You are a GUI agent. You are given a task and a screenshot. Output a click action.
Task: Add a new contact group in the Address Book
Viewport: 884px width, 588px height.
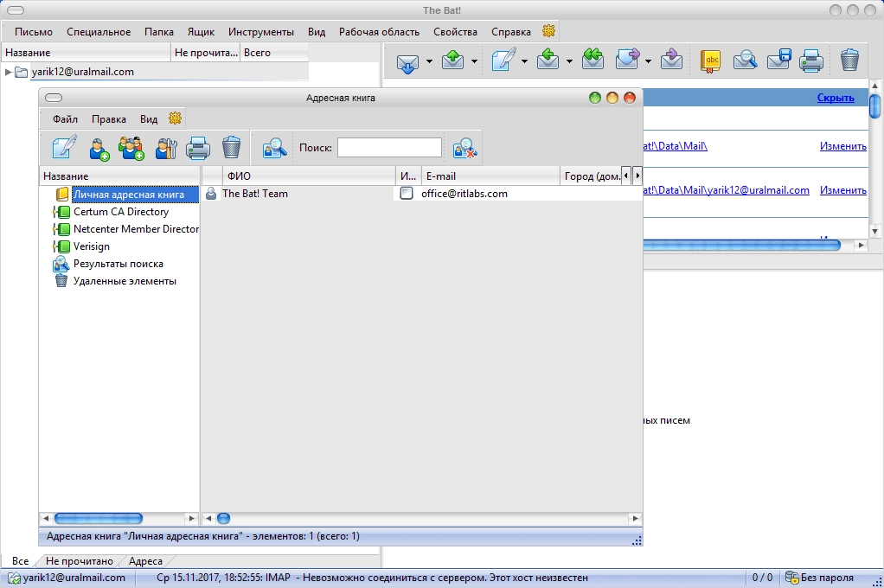coord(131,148)
